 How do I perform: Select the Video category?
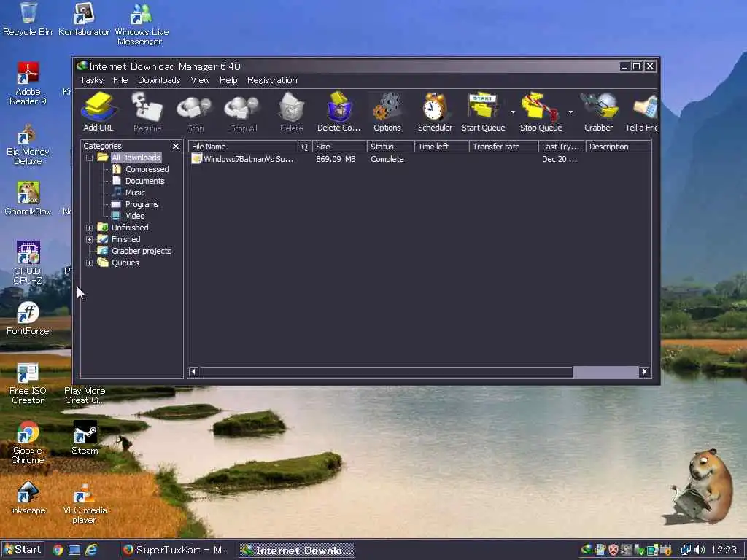pos(135,216)
